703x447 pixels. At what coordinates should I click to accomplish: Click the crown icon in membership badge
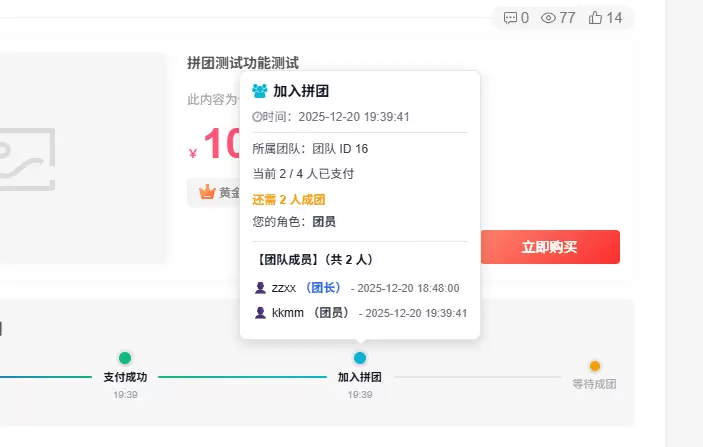tap(207, 192)
